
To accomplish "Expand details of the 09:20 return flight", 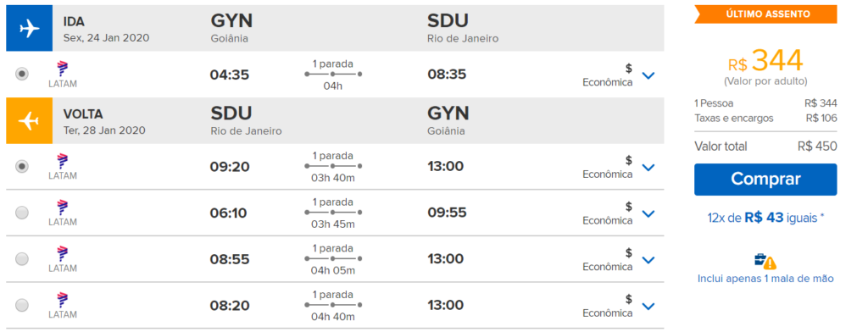I will (x=648, y=168).
